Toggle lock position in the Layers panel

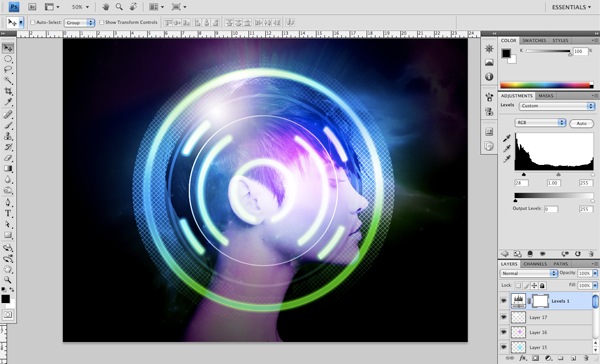tap(534, 286)
